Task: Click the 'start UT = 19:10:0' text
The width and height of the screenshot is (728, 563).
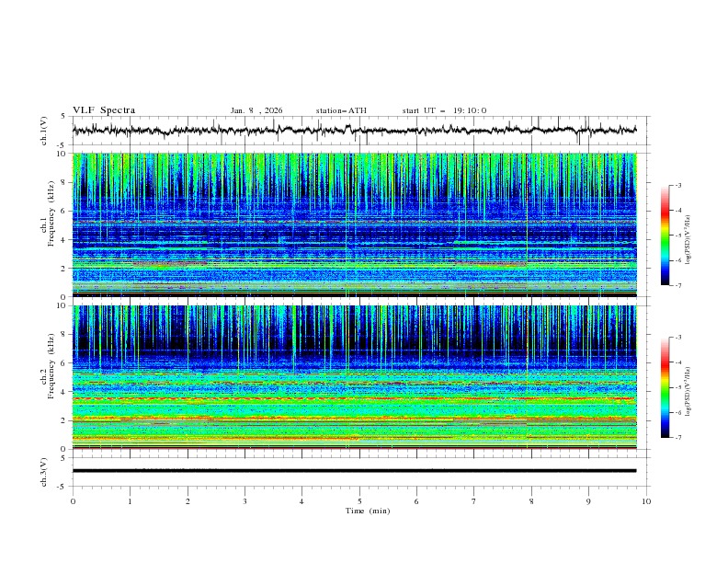Action: (444, 110)
